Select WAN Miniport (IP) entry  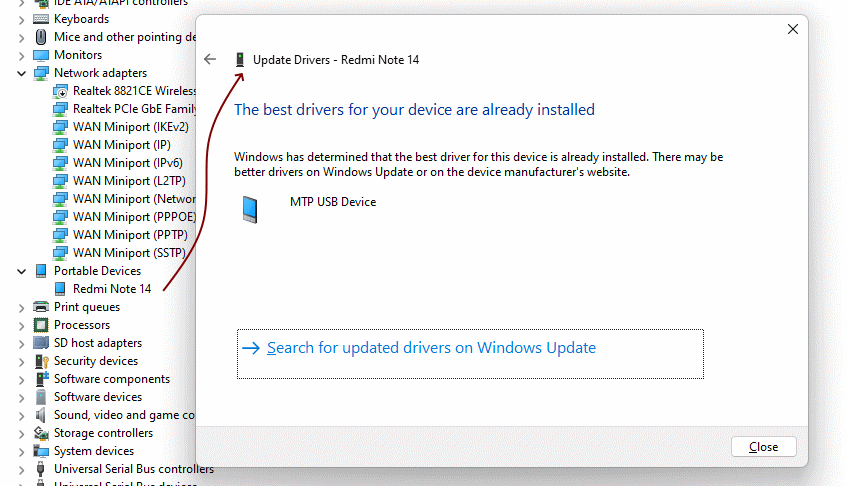click(x=122, y=145)
